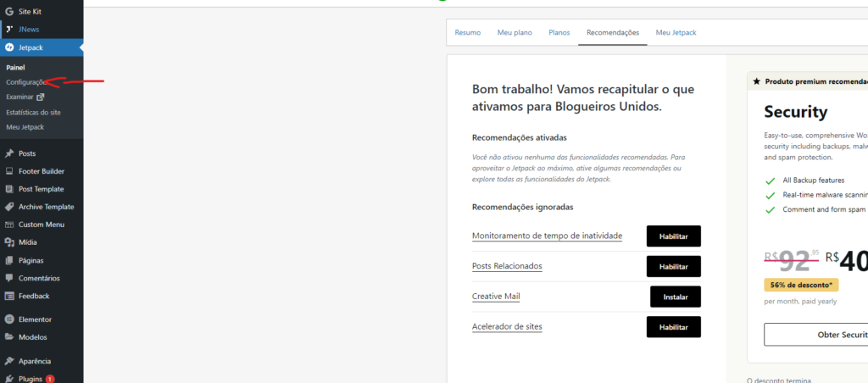Click the Site Kit Google icon
The width and height of the screenshot is (868, 383).
click(x=9, y=11)
